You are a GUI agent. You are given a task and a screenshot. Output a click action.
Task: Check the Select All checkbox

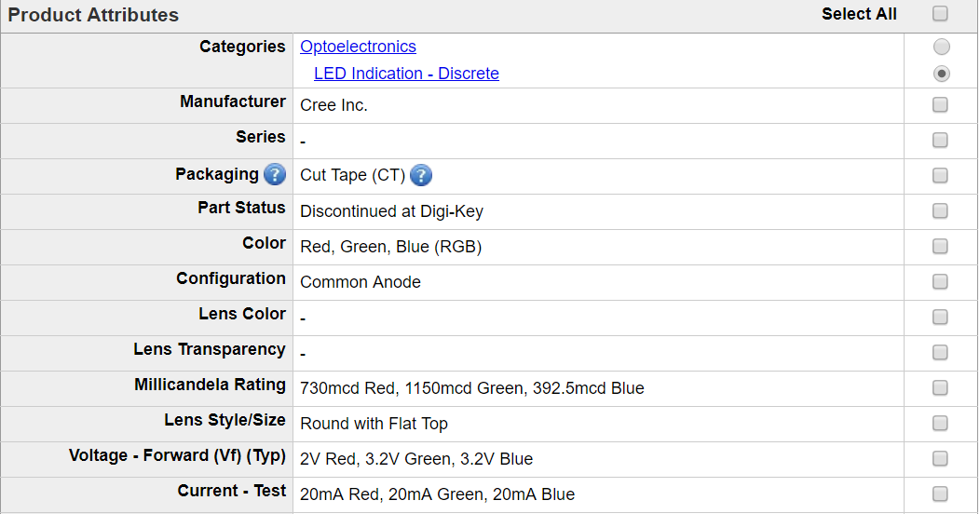[940, 13]
